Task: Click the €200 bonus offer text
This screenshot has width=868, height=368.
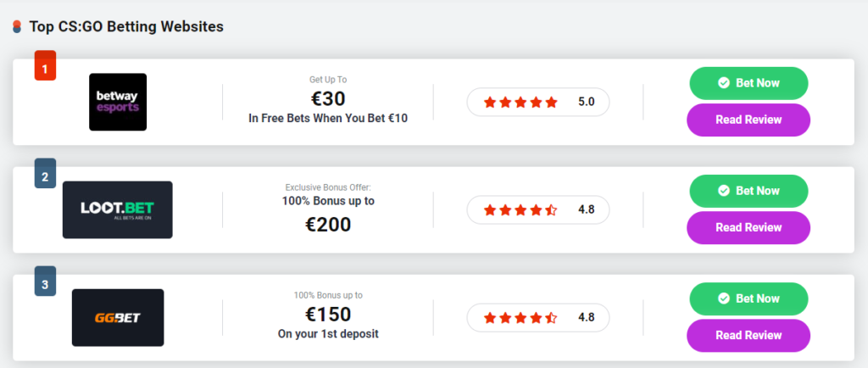Action: (328, 224)
